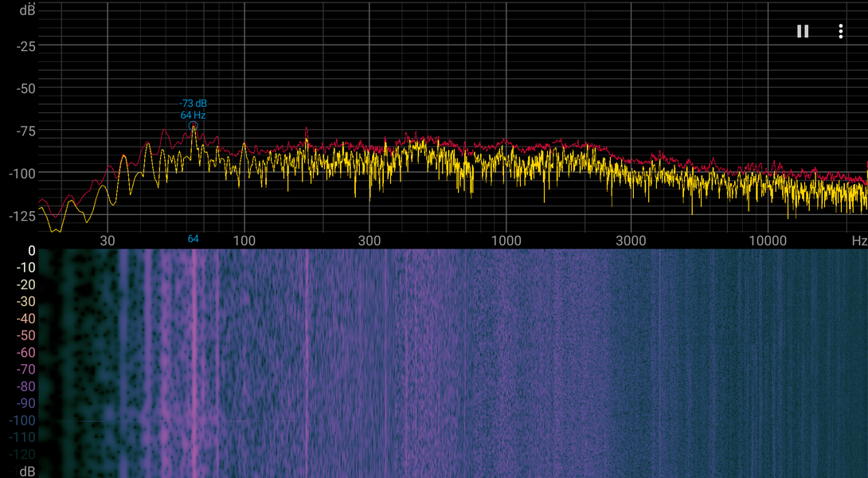Click the '64 Hz' peak label
The image size is (868, 478).
pos(194,116)
